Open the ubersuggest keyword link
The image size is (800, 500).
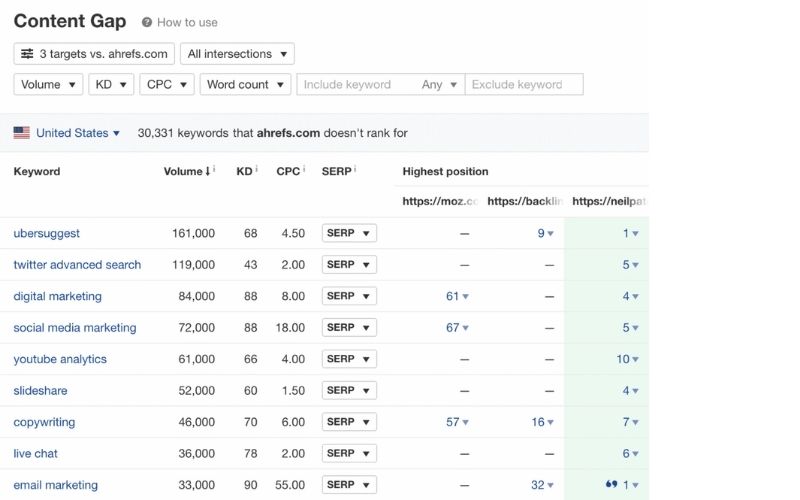point(46,233)
